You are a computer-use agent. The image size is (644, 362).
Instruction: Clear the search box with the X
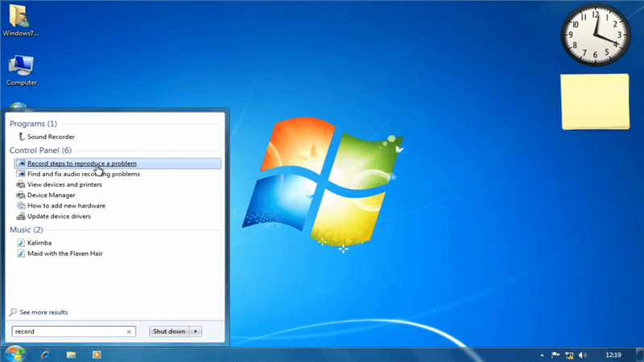[129, 331]
